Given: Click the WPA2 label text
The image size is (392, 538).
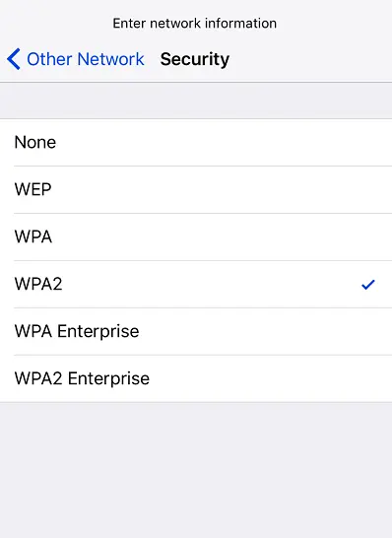Looking at the screenshot, I should coord(38,284).
